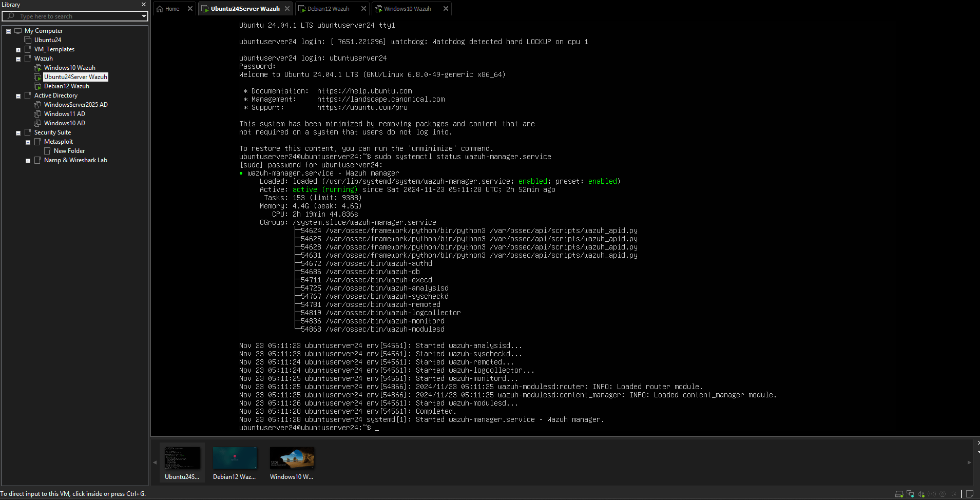Click the Bluetooth/USB device status icon

tap(953, 494)
